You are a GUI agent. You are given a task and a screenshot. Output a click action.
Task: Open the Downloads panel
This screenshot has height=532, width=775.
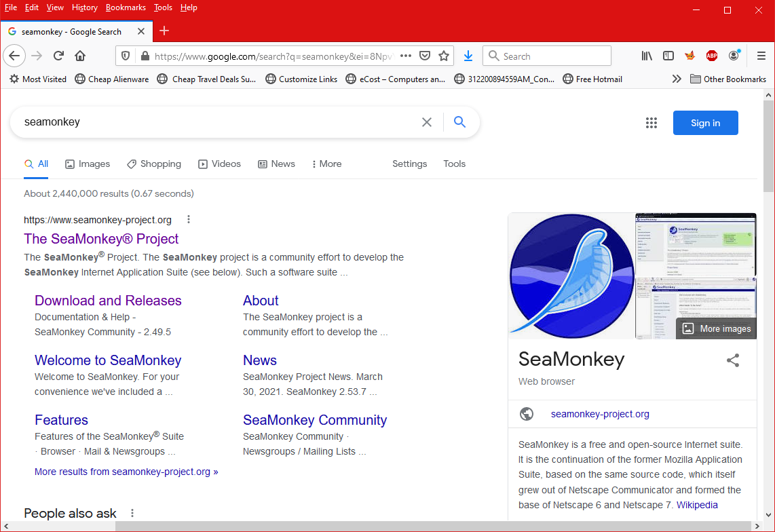click(468, 56)
